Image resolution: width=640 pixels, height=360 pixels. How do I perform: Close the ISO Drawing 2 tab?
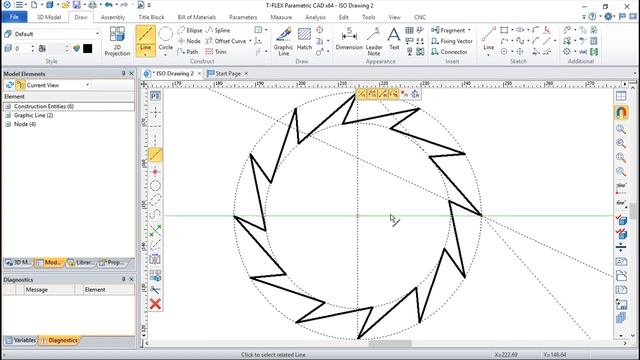click(199, 73)
